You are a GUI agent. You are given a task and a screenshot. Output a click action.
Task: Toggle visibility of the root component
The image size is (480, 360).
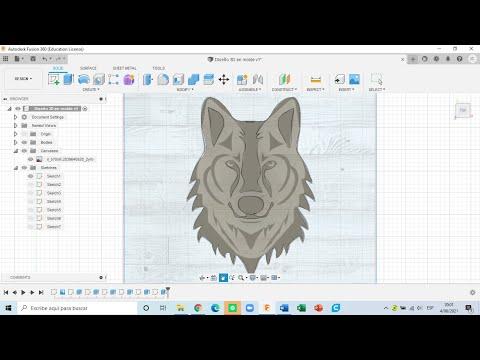click(18, 109)
